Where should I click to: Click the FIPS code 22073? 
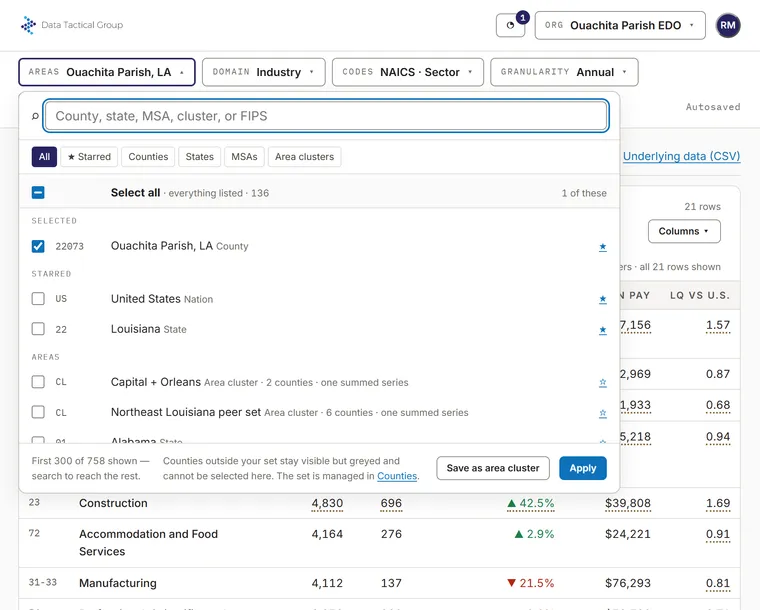tap(69, 246)
